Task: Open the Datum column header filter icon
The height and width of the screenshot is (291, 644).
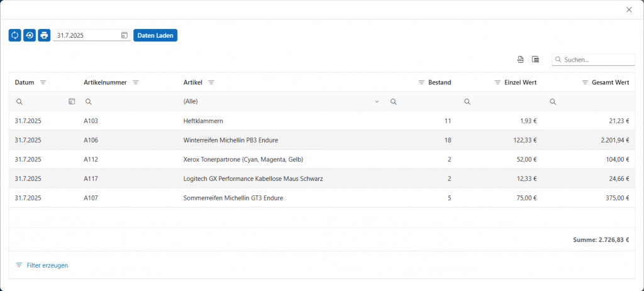Action: (43, 82)
